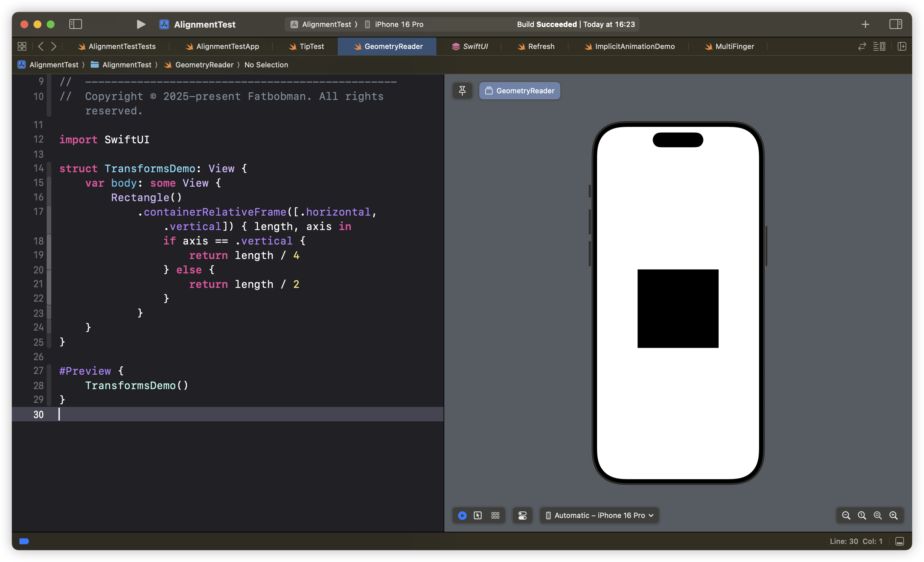Open the AlignmentTestTests tab
924x562 pixels.
[122, 46]
